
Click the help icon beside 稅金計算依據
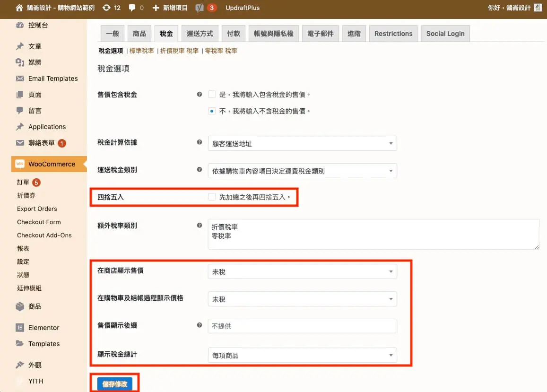click(x=199, y=142)
